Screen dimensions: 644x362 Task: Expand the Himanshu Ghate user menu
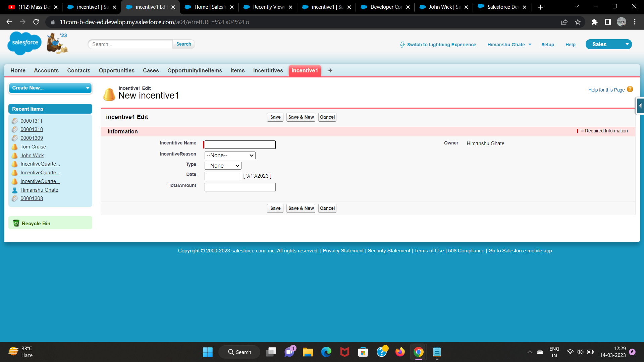(509, 45)
